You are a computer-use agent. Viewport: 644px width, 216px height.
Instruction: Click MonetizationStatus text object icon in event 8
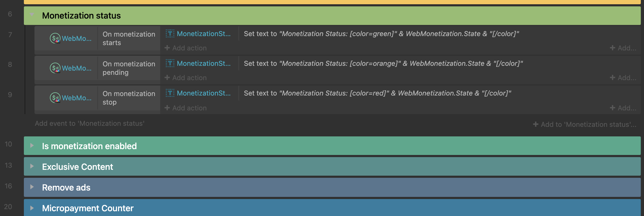click(x=170, y=63)
